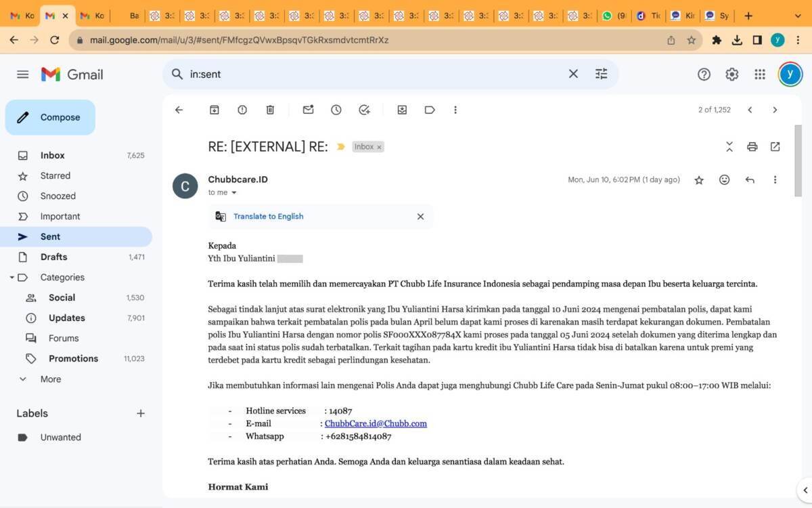Screen dimensions: 812x508
Task: Open the Forums category
Action: tap(76, 338)
